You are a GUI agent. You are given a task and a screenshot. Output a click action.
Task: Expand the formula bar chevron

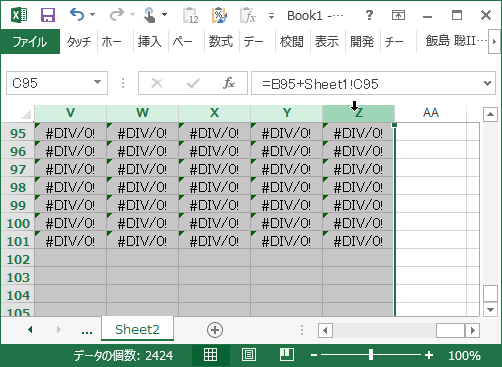point(487,83)
